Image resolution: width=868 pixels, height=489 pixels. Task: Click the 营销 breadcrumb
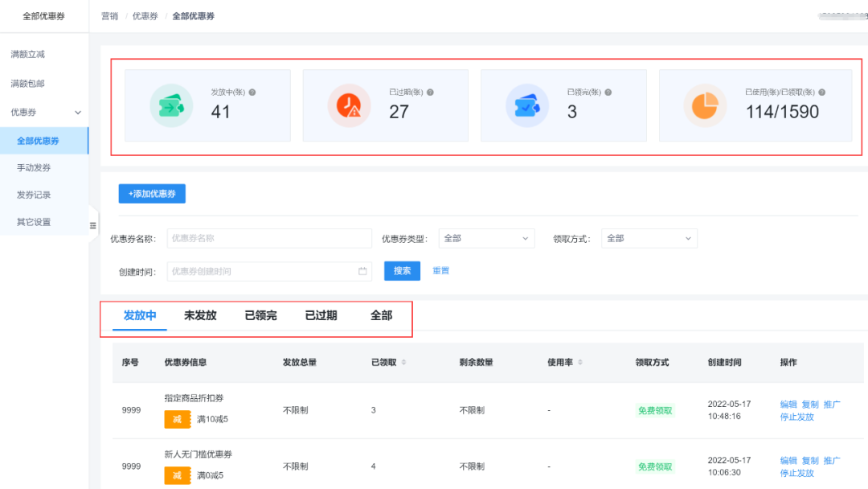109,16
